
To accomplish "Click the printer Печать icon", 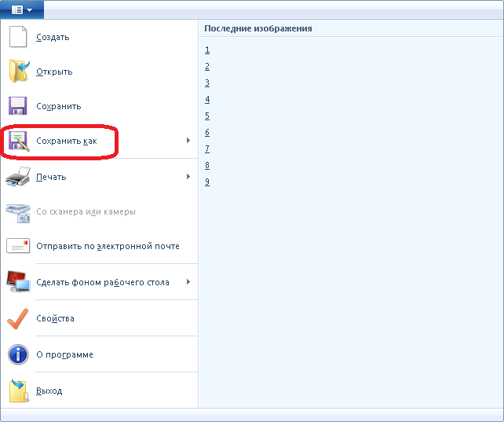I will pyautogui.click(x=18, y=177).
